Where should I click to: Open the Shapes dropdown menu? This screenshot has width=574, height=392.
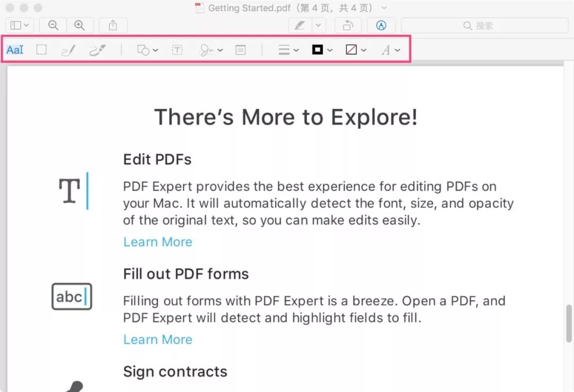click(148, 50)
